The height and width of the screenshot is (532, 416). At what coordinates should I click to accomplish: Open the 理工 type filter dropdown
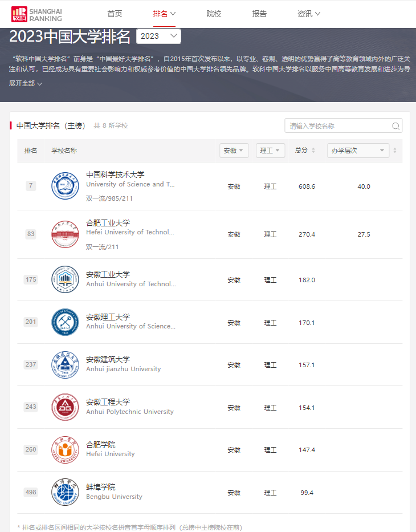(270, 151)
